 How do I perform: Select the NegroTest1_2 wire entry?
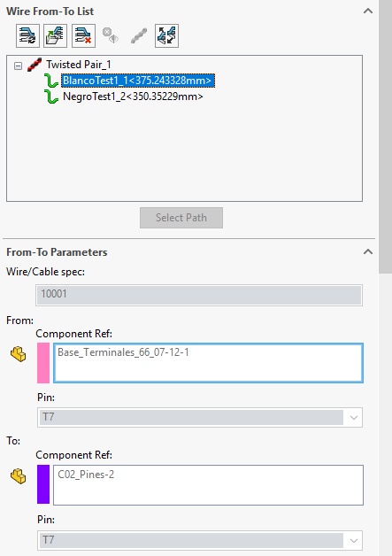[x=133, y=97]
